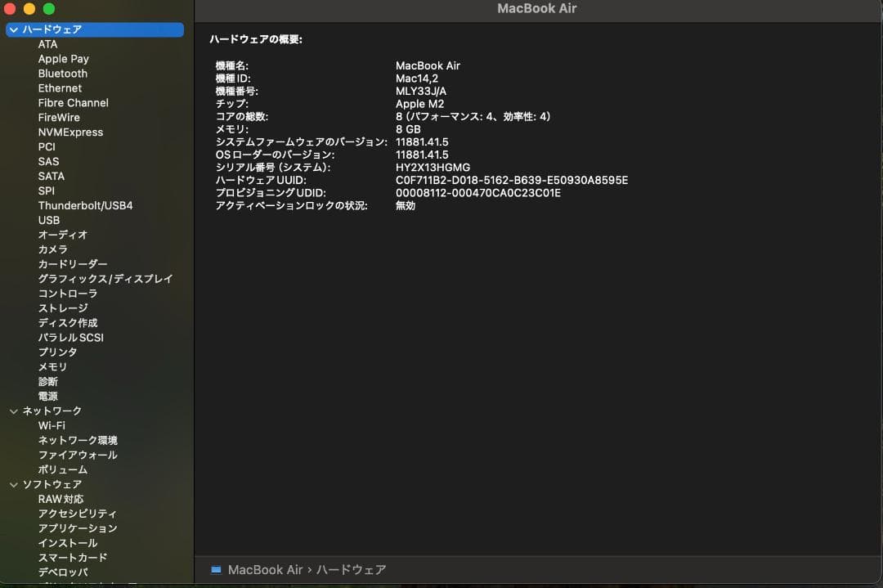The width and height of the screenshot is (883, 588).
Task: Select 電源 (power) in sidebar
Action: (x=48, y=396)
